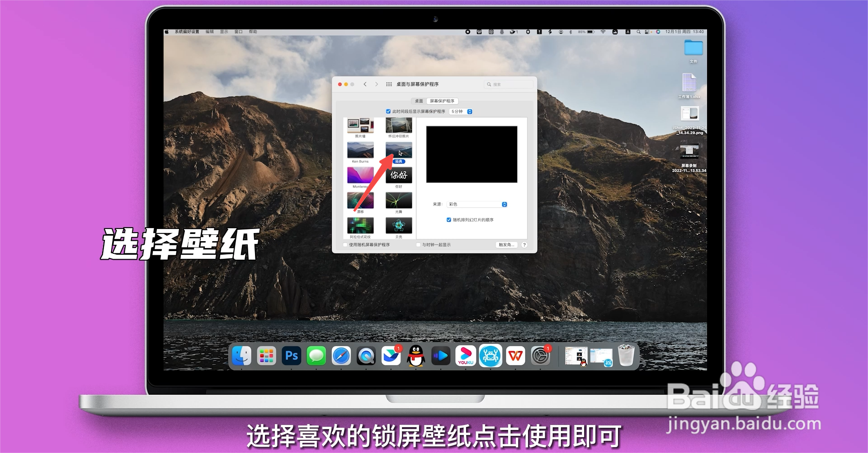The width and height of the screenshot is (868, 453).
Task: Switch to the 桌面 tab
Action: tap(419, 101)
